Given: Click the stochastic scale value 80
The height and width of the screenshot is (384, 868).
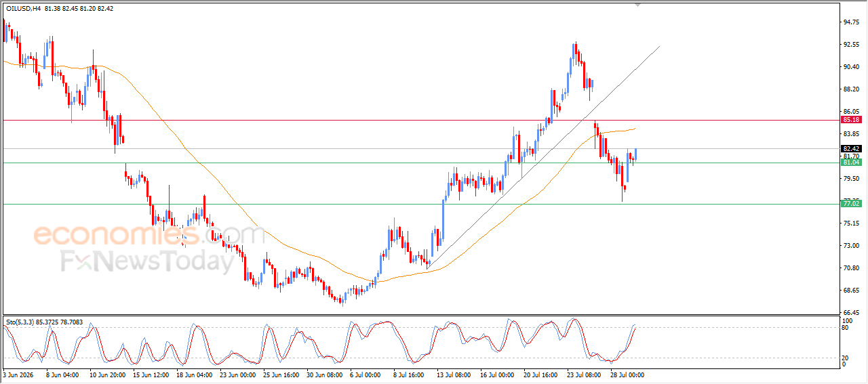Looking at the screenshot, I should 846,328.
